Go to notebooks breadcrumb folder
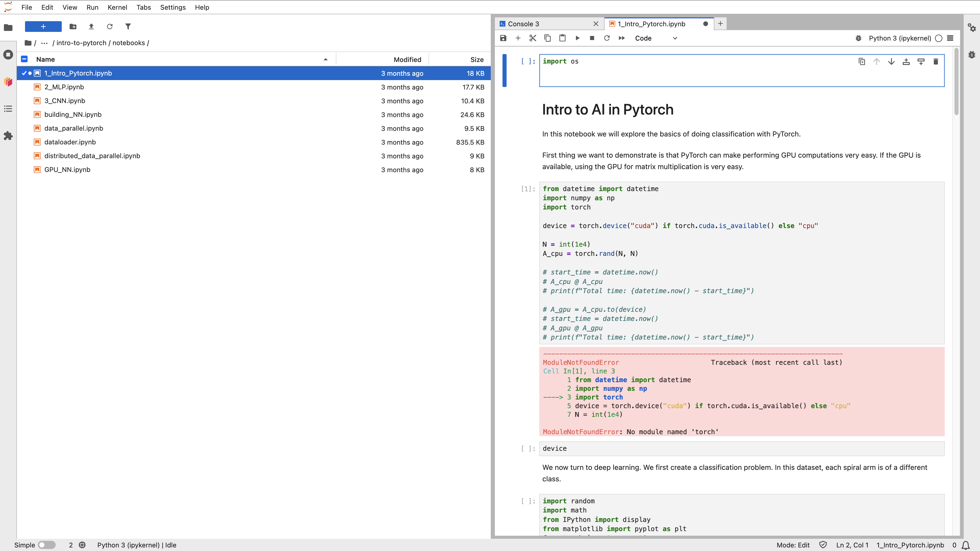Image resolution: width=980 pixels, height=551 pixels. coord(129,43)
